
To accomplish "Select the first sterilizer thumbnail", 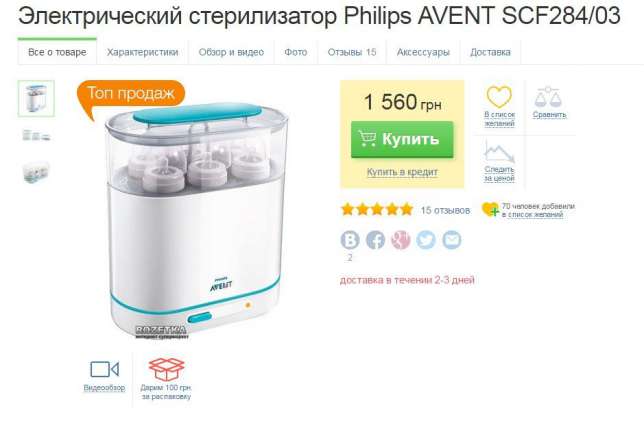I will coord(36,99).
